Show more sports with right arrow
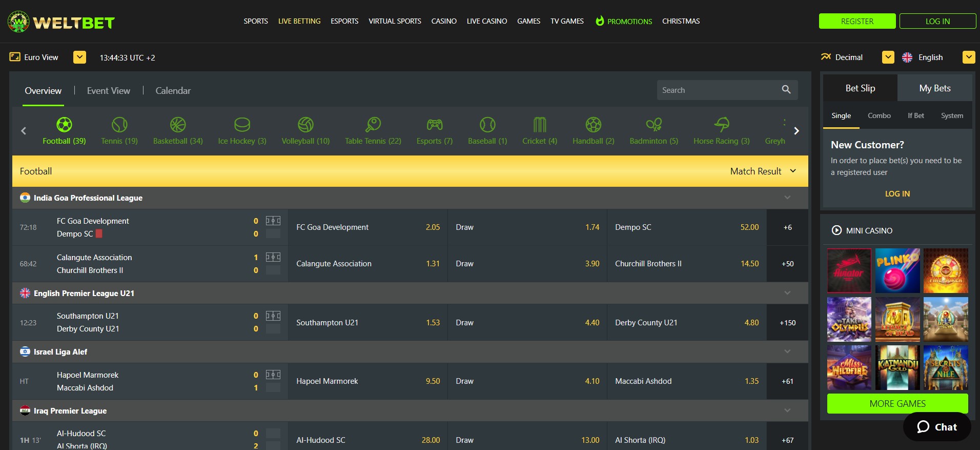Viewport: 980px width, 450px height. pos(797,131)
